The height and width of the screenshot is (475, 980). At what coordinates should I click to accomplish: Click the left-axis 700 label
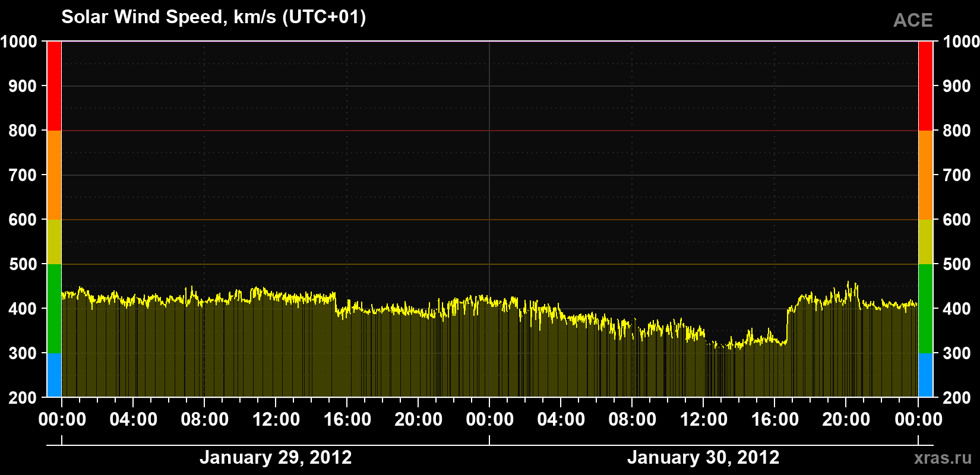[x=23, y=175]
